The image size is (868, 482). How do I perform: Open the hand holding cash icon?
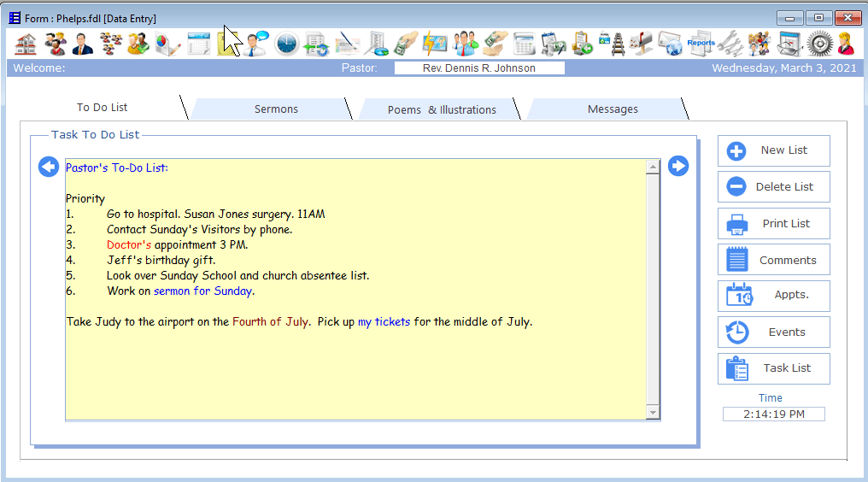click(x=406, y=44)
